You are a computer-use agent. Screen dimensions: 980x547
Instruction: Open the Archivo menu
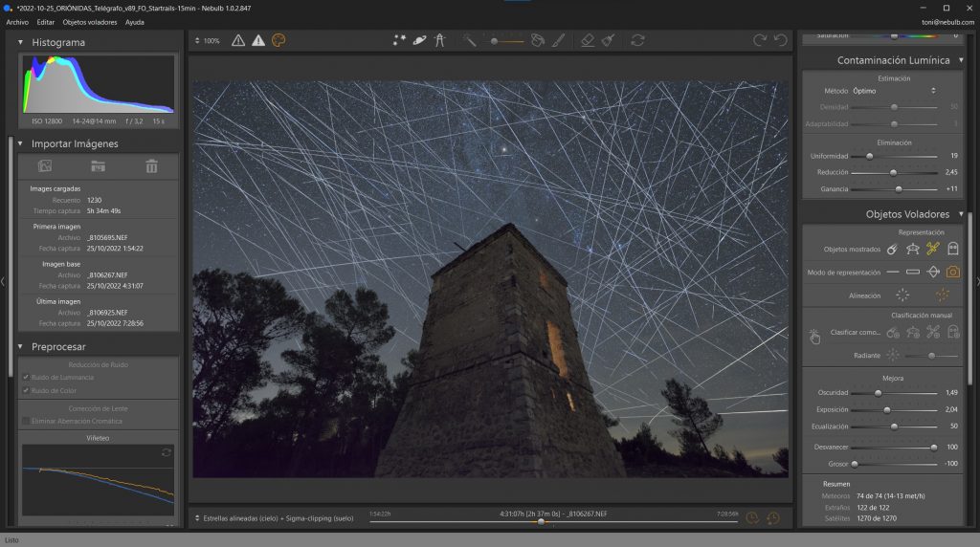[x=17, y=21]
